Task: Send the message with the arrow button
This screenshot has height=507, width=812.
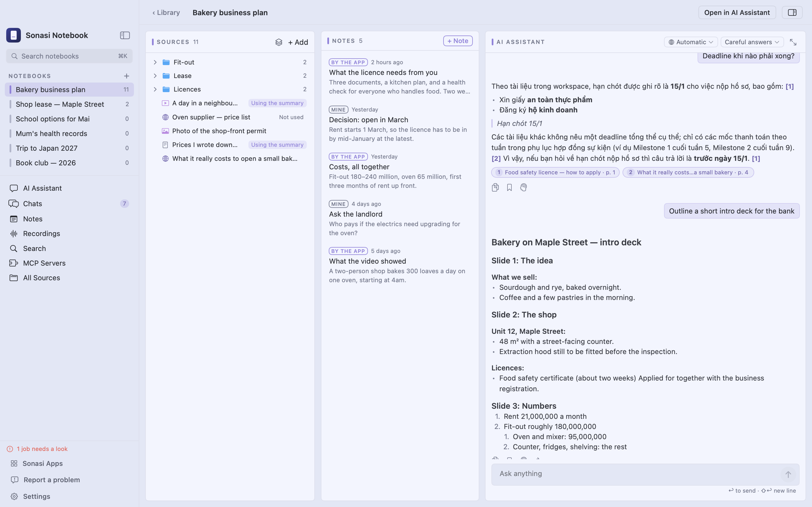Action: 788,474
